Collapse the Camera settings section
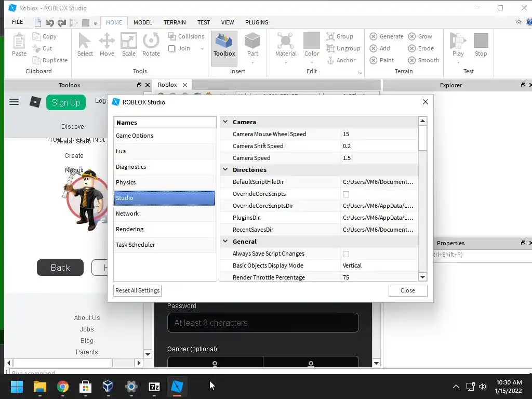Viewport: 532px width, 399px height. (x=225, y=122)
